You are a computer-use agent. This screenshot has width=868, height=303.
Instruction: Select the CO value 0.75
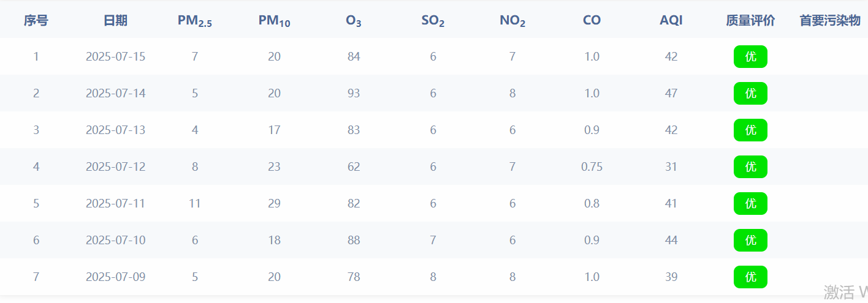pyautogui.click(x=592, y=167)
